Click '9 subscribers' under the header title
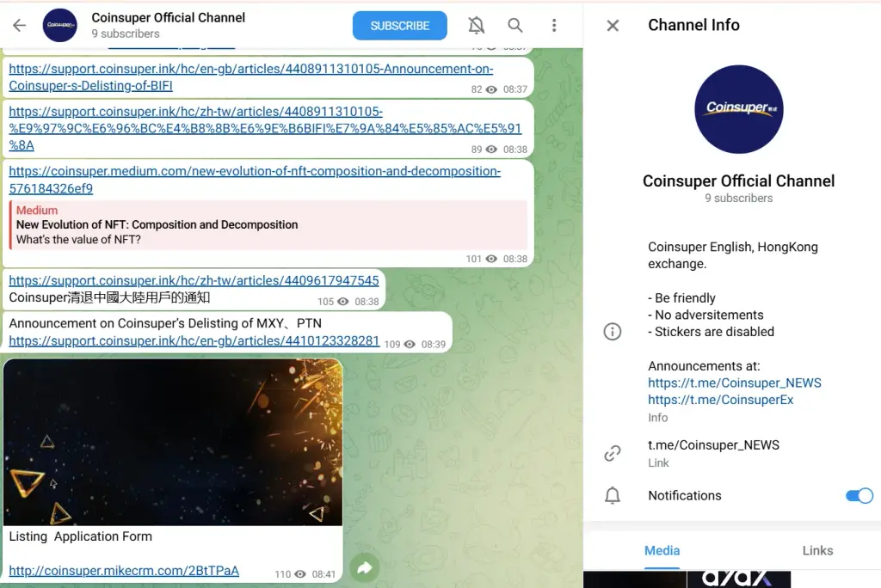The height and width of the screenshot is (588, 881). (126, 34)
